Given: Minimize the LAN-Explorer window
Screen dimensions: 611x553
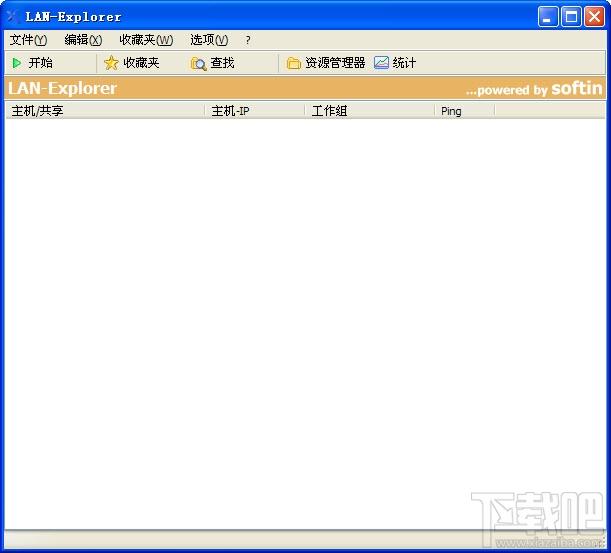Looking at the screenshot, I should [x=547, y=17].
